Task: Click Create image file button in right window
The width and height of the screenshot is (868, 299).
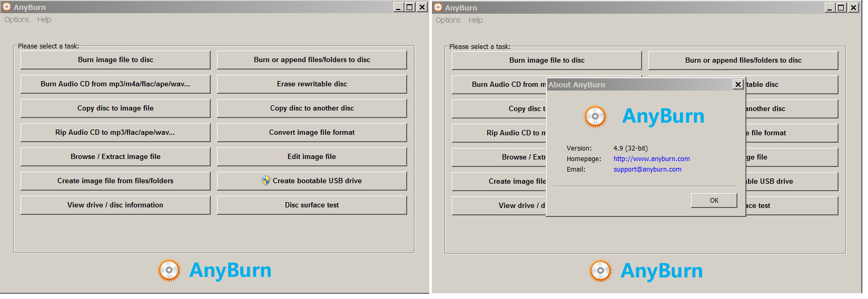Action: pyautogui.click(x=499, y=181)
